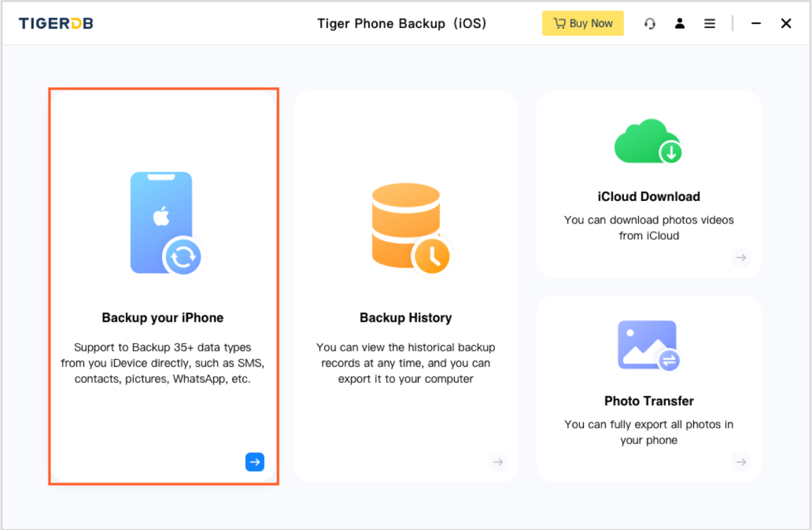Click the TigerDB logo
The image size is (812, 530).
coord(56,24)
